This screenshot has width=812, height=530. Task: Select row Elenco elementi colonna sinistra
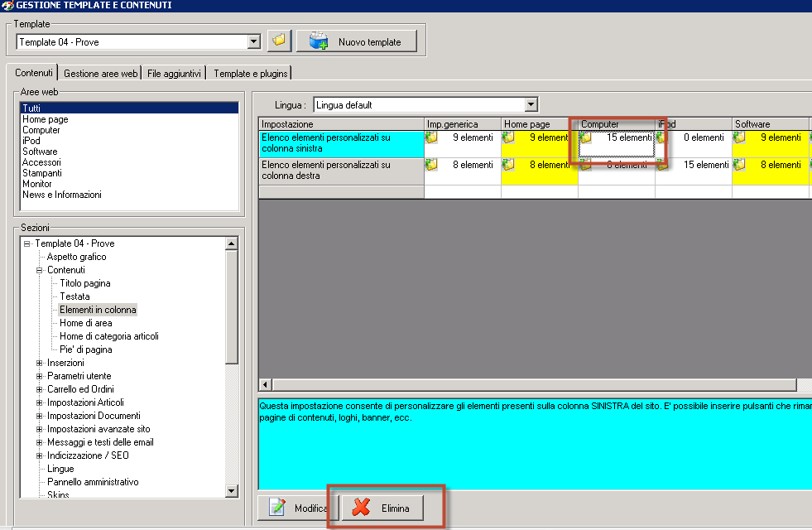[341, 143]
